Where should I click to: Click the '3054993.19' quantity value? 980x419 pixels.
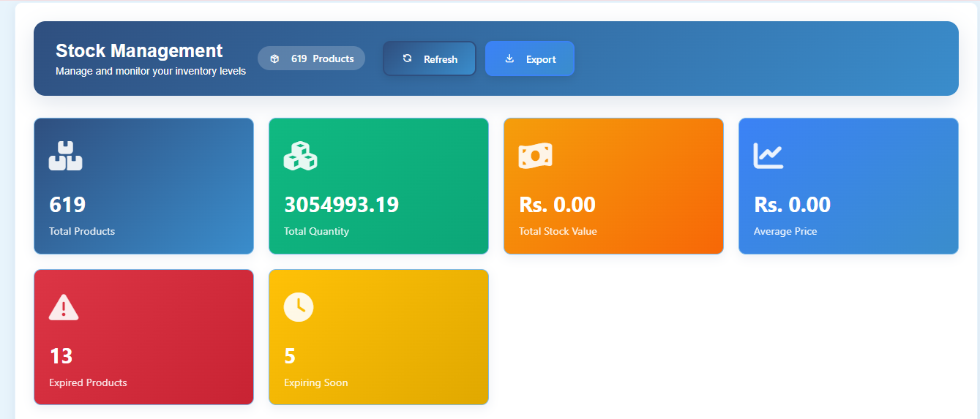point(342,205)
